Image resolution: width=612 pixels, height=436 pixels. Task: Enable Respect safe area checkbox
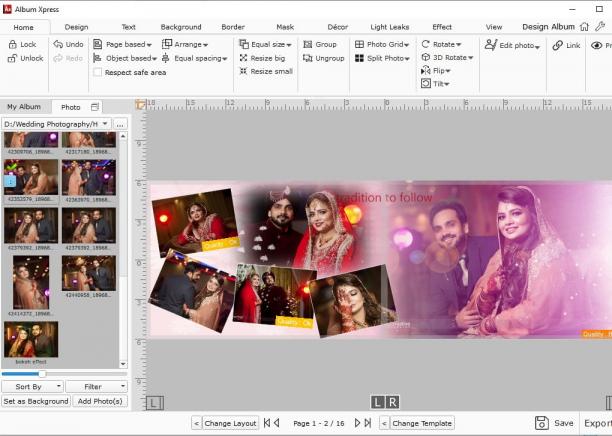click(98, 72)
